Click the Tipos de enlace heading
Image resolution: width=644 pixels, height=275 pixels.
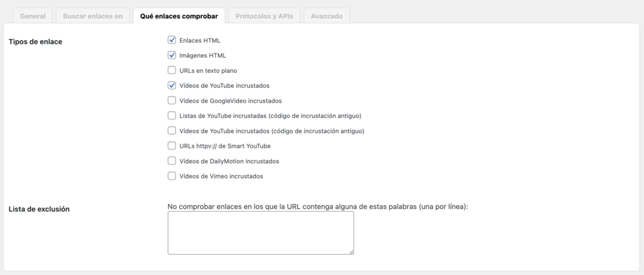click(x=35, y=41)
